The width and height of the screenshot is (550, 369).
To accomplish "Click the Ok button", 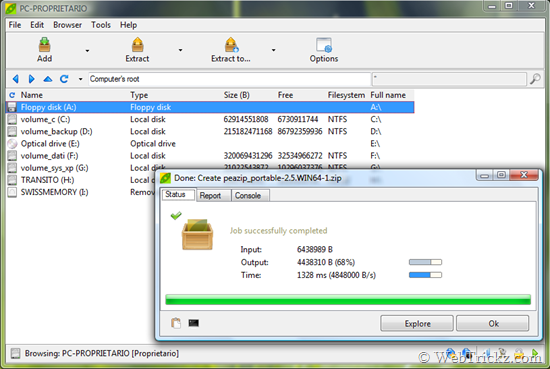I will pyautogui.click(x=493, y=323).
